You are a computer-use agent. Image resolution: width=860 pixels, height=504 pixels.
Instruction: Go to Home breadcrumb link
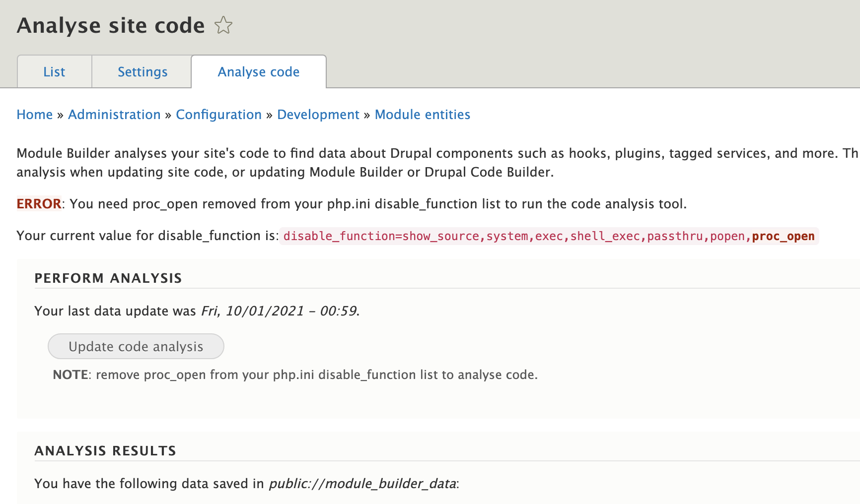[x=35, y=115]
